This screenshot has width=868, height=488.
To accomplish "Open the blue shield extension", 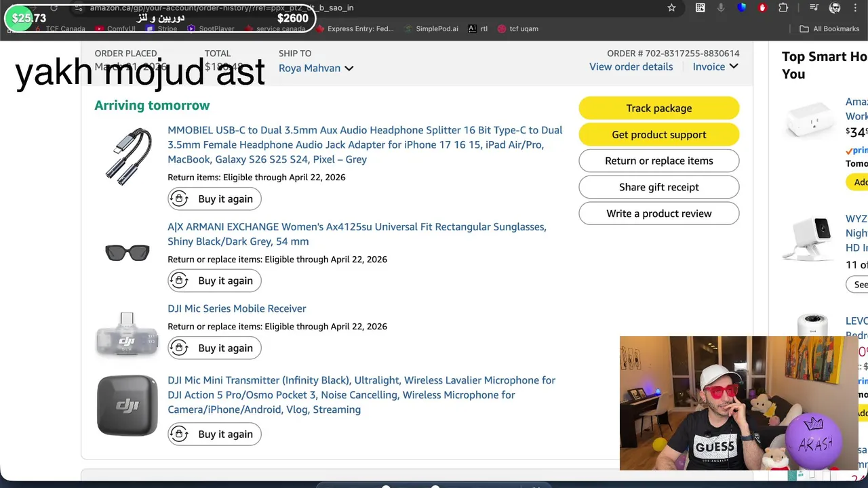I will click(x=742, y=7).
